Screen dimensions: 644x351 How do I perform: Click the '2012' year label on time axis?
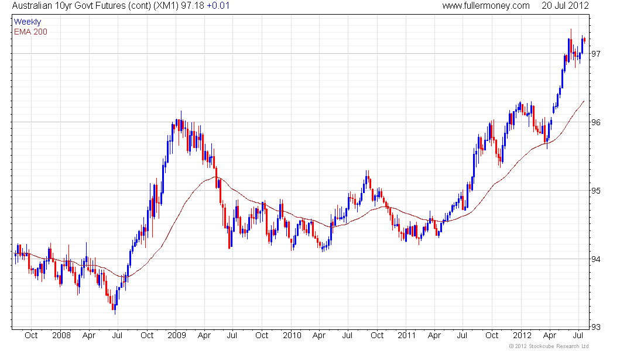[x=522, y=335]
